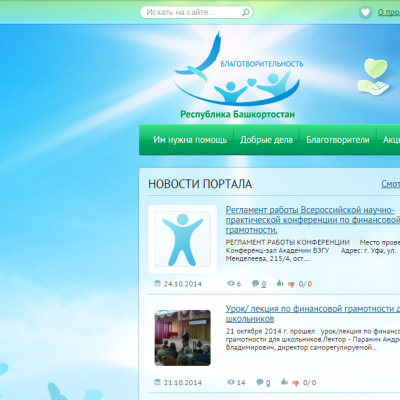Open the Регламент работы конференции news link
Screen dimensions: 400x400
[x=313, y=220]
